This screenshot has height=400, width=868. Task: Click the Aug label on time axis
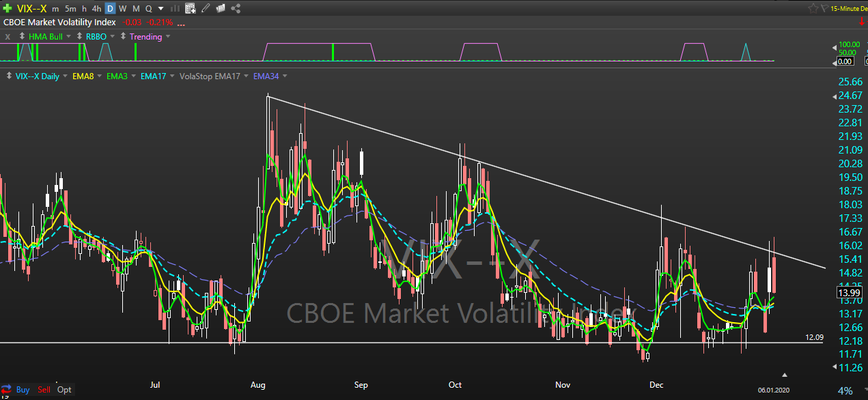259,385
